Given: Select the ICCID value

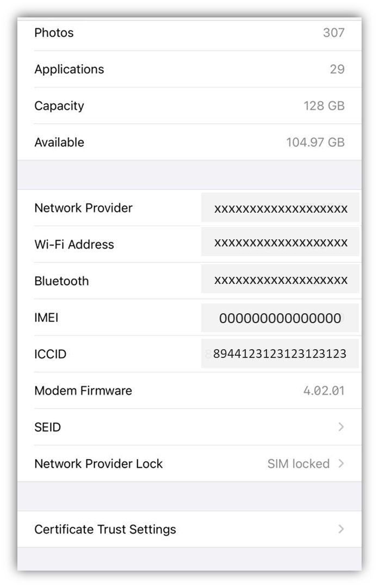Looking at the screenshot, I should [x=281, y=354].
